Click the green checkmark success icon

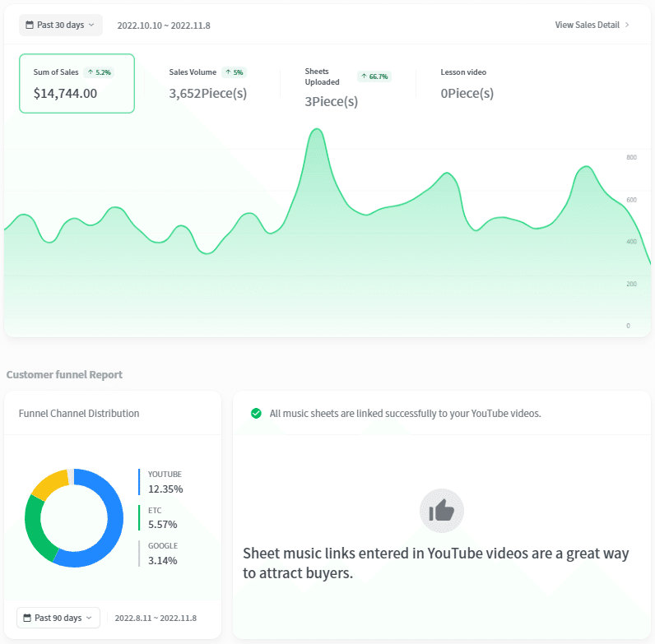pos(256,414)
